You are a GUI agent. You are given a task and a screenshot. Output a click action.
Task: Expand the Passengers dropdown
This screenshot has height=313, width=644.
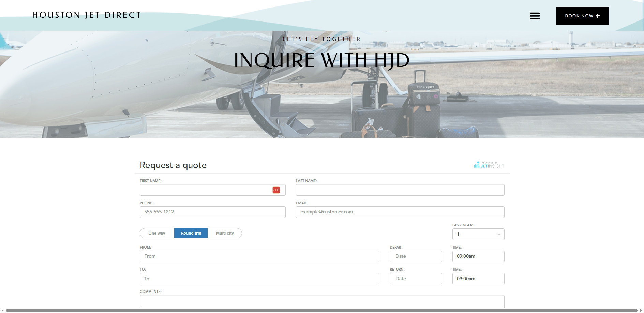pos(478,234)
